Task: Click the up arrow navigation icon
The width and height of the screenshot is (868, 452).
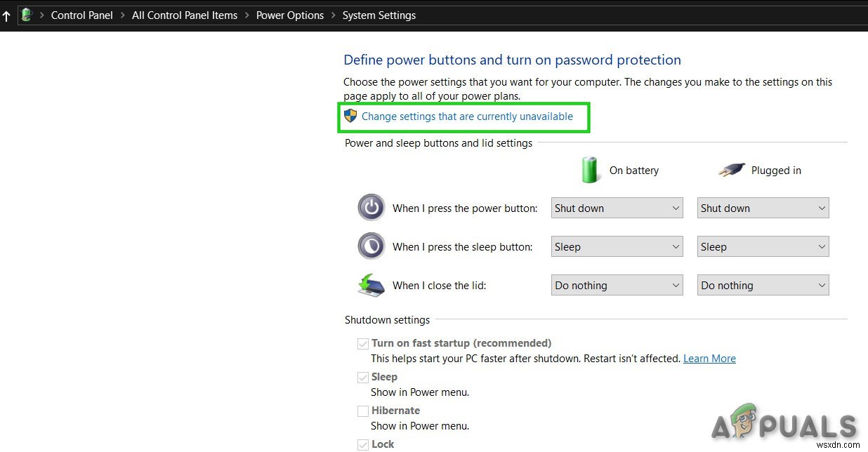Action: [6, 15]
